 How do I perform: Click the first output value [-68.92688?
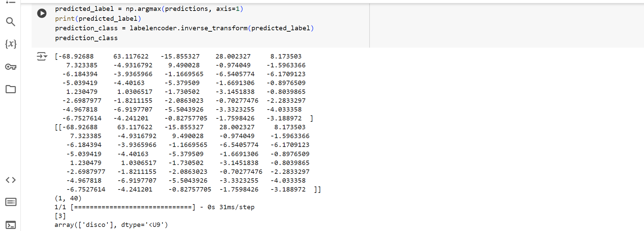pos(74,56)
